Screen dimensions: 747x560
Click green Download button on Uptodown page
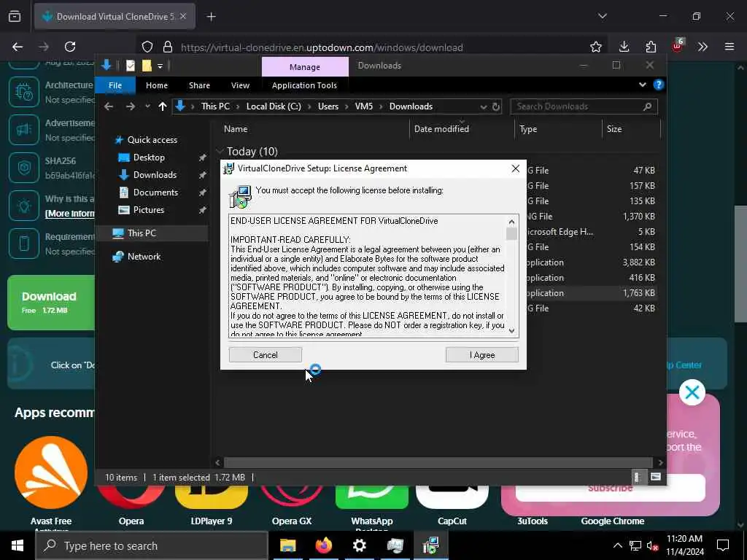[x=51, y=303]
